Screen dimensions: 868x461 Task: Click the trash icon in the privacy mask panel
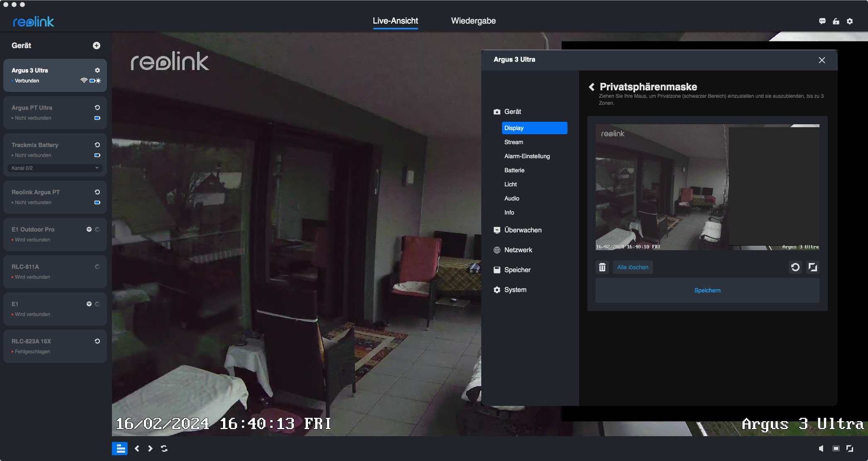[602, 267]
